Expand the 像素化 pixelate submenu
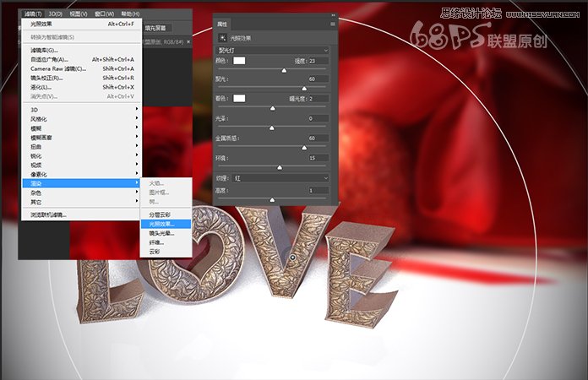This screenshot has height=380, width=588. [82, 174]
